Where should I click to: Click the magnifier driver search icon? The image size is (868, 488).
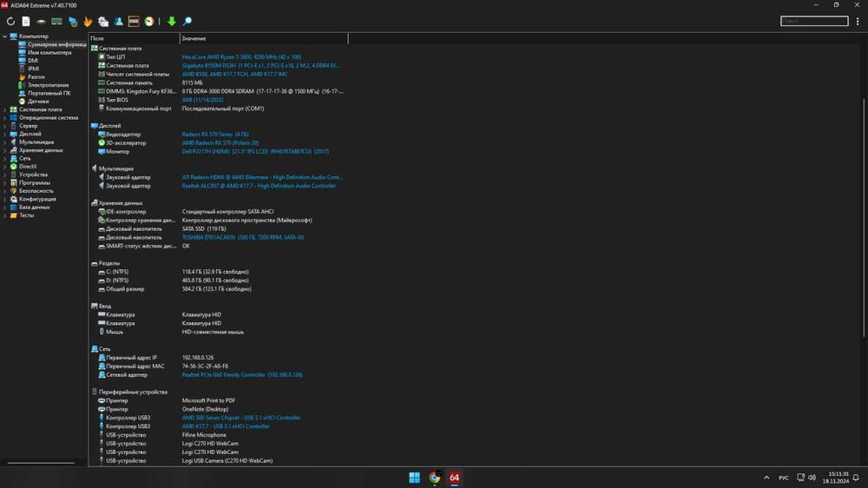[187, 22]
